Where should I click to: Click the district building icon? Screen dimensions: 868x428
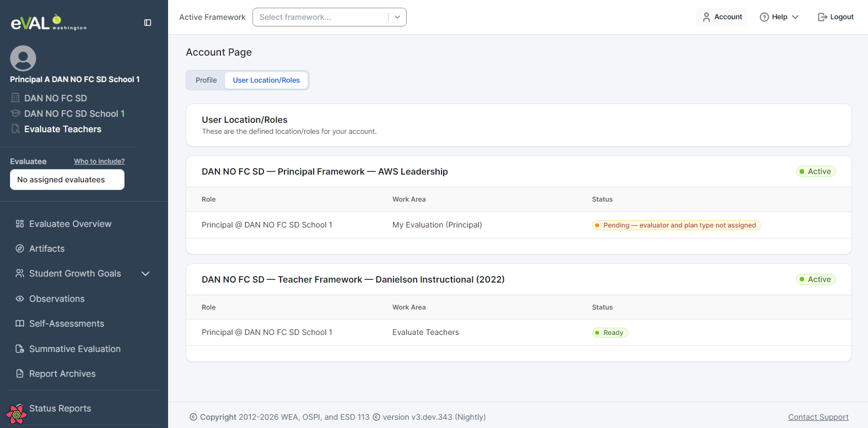pyautogui.click(x=15, y=98)
